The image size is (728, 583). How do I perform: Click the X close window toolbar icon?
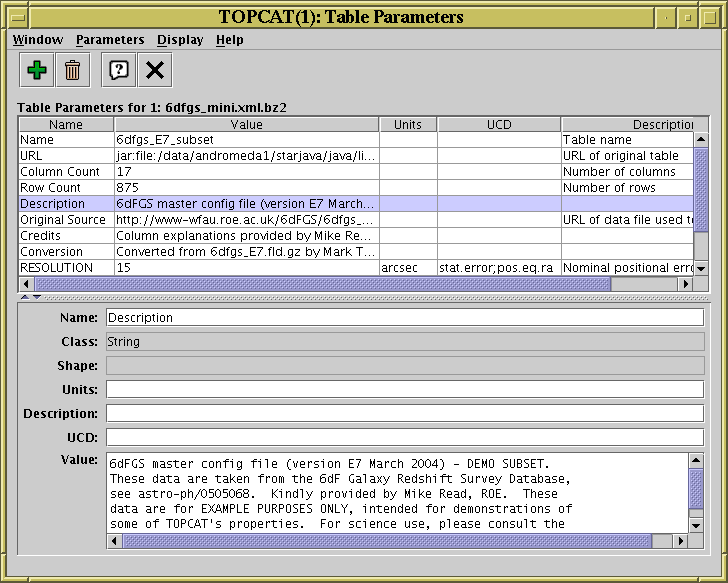coord(154,70)
